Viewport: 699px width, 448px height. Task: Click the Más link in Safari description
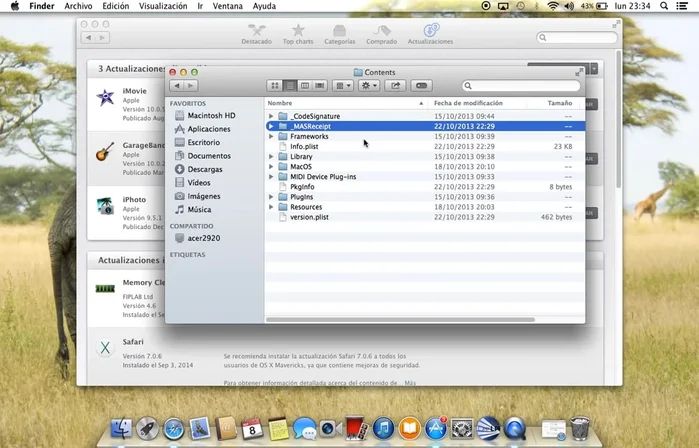(x=410, y=383)
